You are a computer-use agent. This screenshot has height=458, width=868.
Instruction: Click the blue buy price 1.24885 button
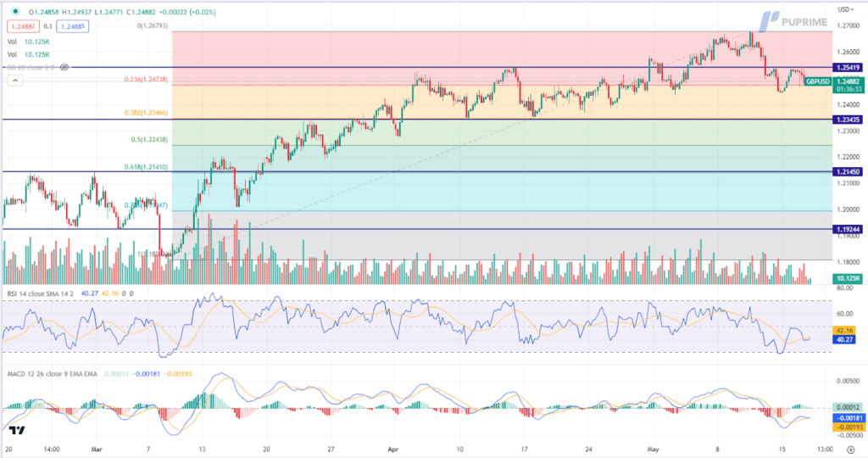[73, 26]
